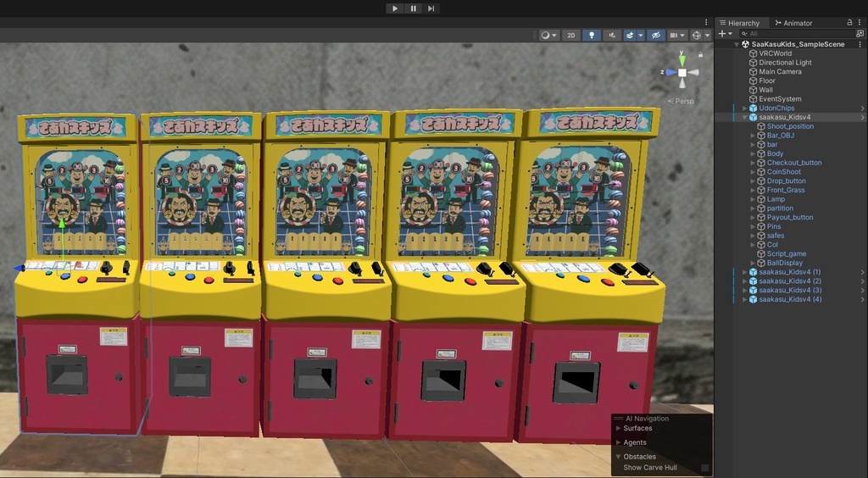
Task: Click the Gizmos sphere icon
Action: tap(697, 36)
